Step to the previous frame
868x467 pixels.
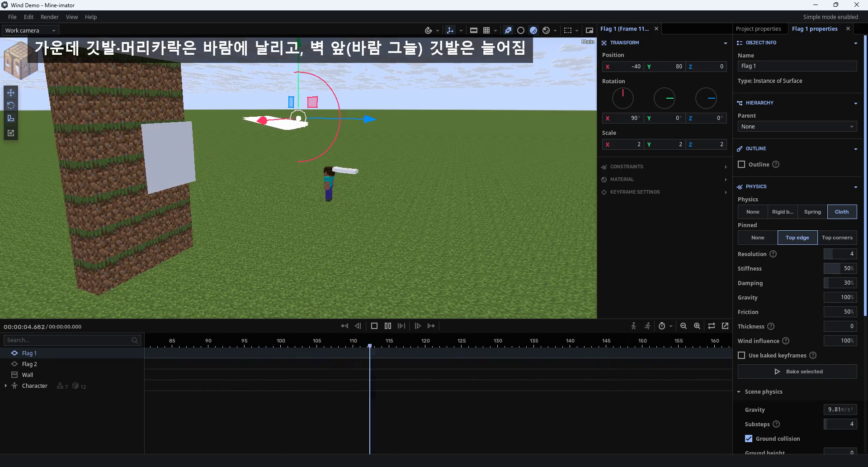(x=358, y=326)
